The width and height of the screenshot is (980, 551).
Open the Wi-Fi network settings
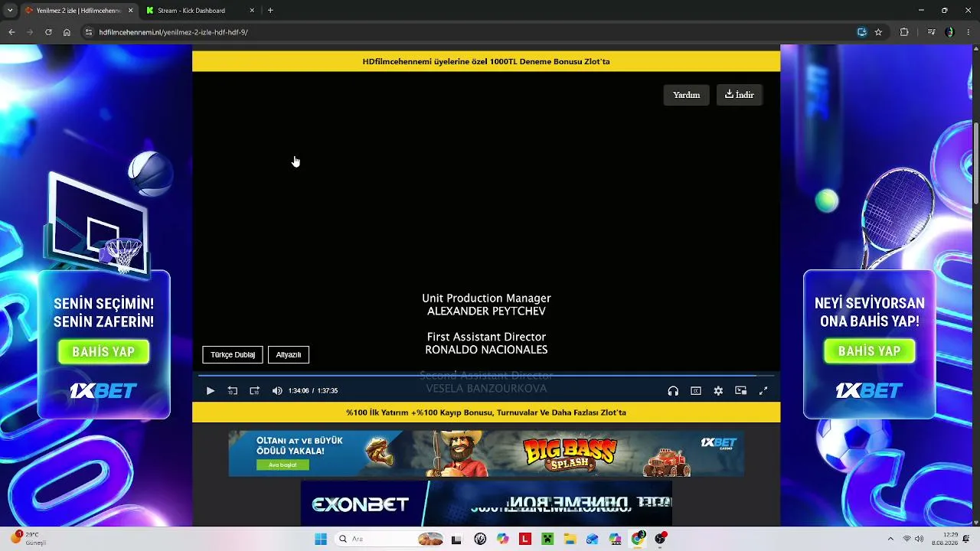coord(907,539)
